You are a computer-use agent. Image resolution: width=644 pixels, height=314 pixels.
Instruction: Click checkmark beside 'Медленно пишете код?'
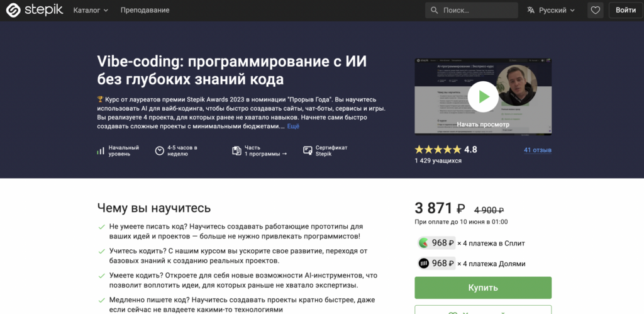point(101,300)
